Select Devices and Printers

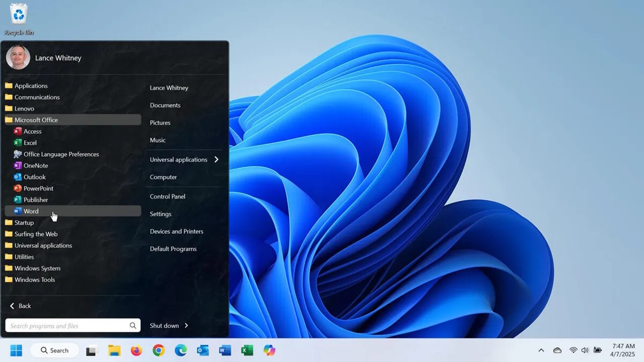tap(177, 231)
